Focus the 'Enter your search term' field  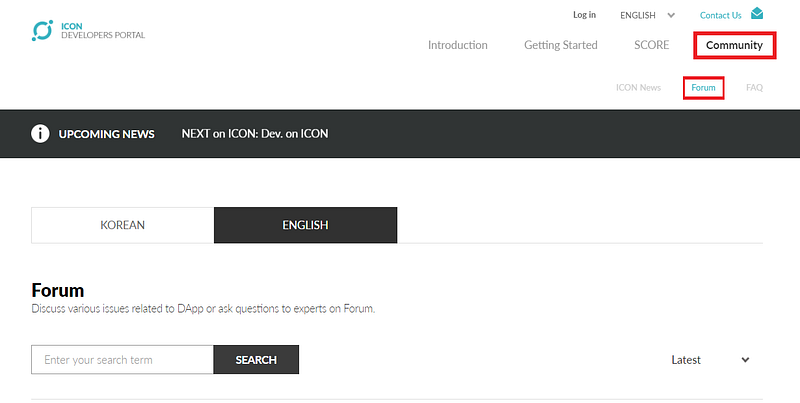pos(122,360)
